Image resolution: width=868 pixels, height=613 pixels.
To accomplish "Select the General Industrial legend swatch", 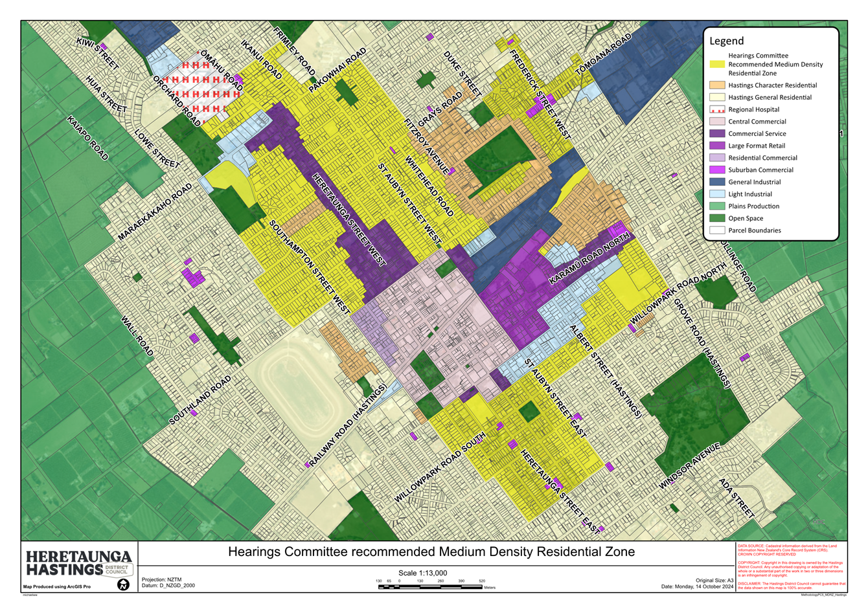I will point(716,182).
